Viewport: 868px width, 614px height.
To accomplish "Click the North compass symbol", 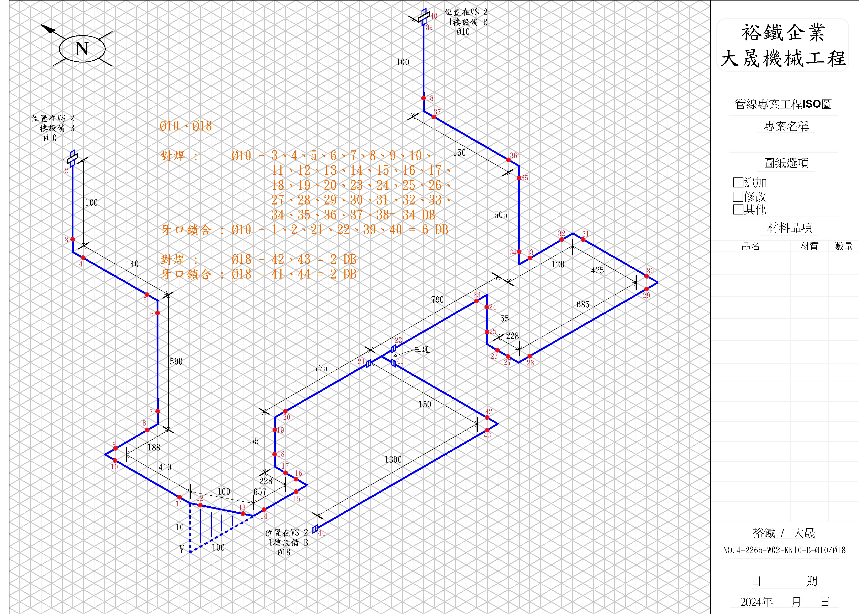I will click(x=82, y=48).
